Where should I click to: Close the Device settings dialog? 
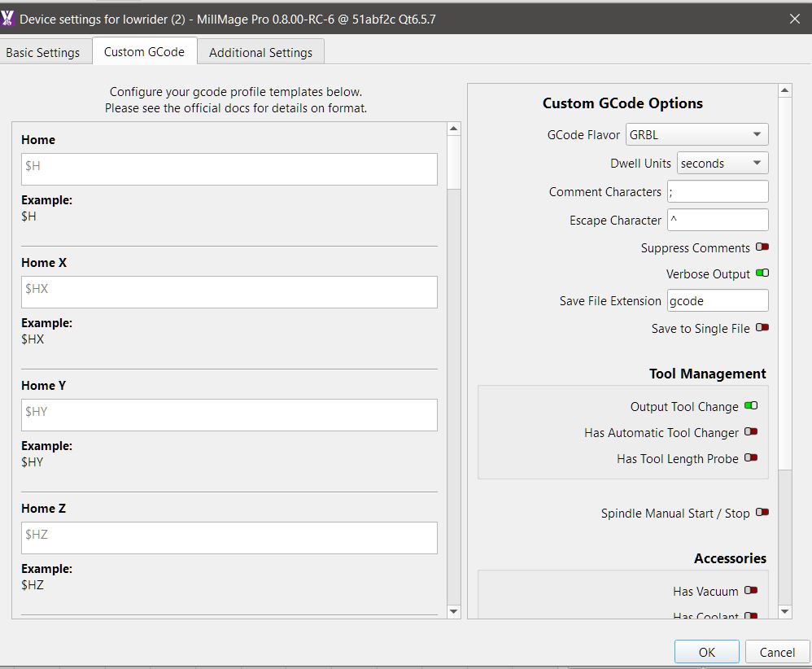tap(794, 18)
